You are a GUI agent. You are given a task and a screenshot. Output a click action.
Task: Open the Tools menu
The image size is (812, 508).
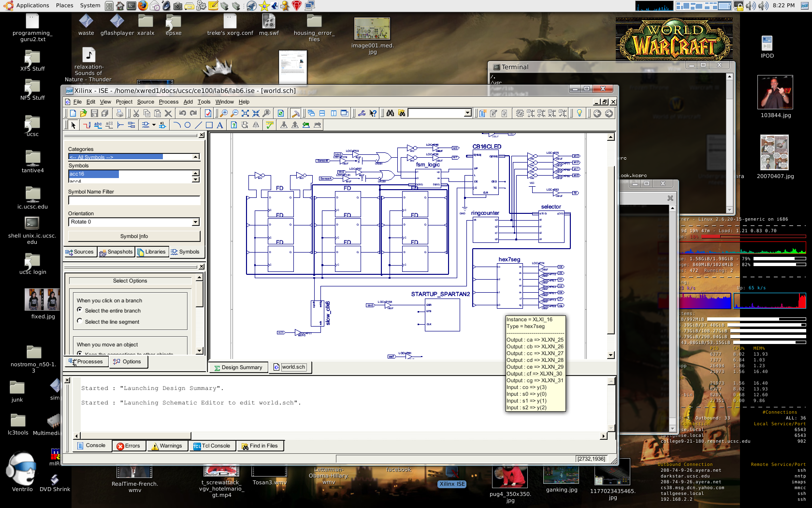(204, 102)
